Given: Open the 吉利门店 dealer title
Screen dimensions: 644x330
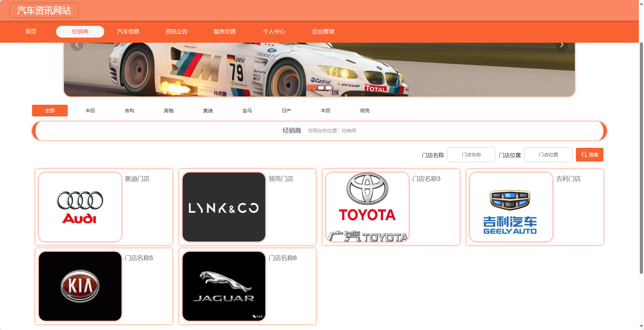Looking at the screenshot, I should pos(568,179).
